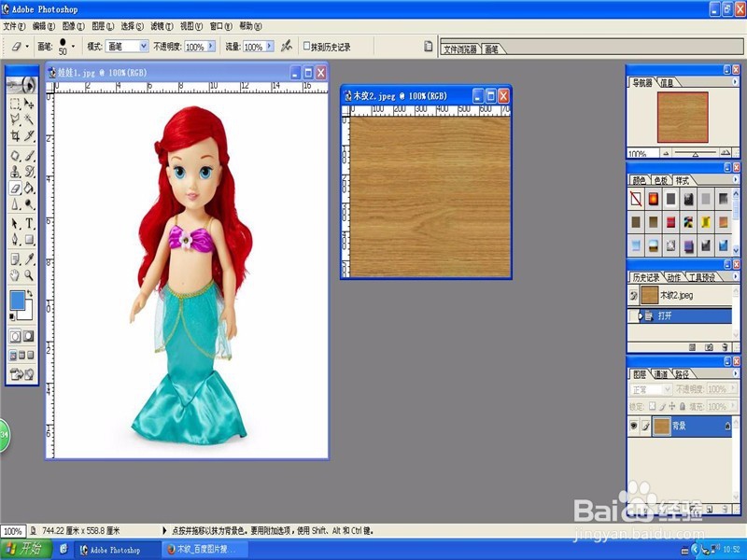Delete current history state trash icon
The height and width of the screenshot is (560, 747).
[x=726, y=347]
